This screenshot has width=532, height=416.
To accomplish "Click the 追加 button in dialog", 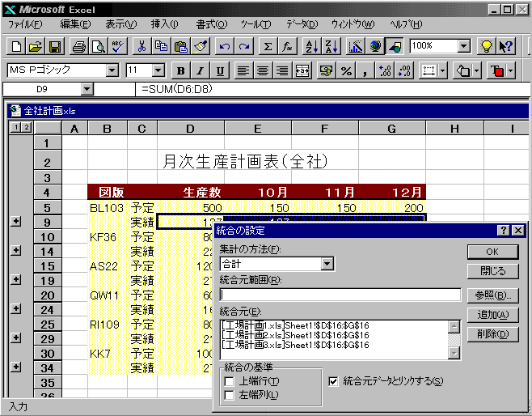I will pos(492,315).
